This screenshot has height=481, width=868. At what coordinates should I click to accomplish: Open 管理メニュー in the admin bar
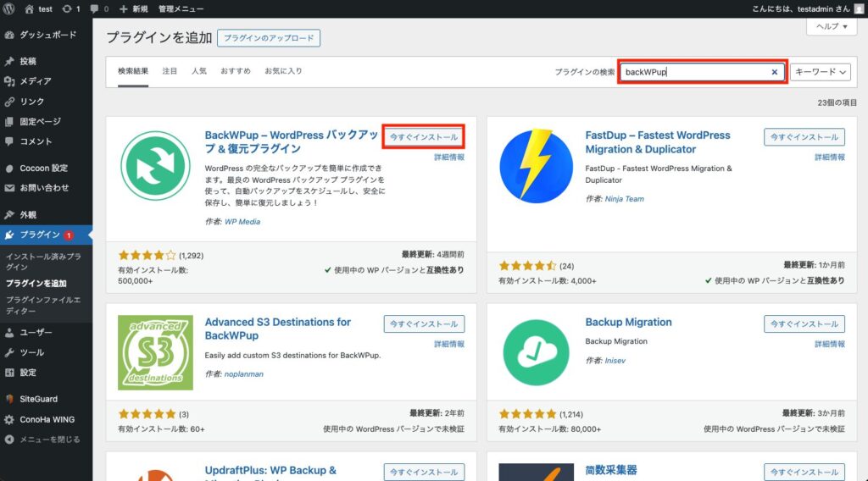click(x=181, y=8)
